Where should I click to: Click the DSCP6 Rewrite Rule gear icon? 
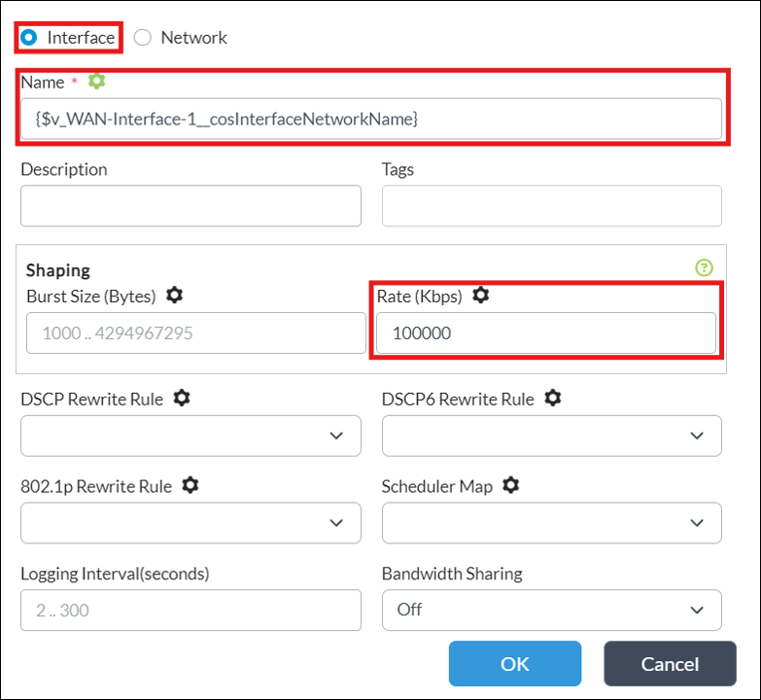(553, 398)
